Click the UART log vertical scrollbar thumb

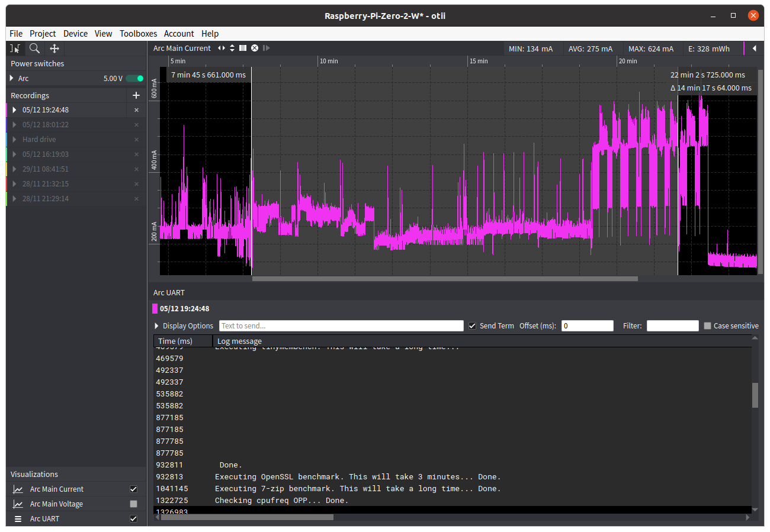(755, 395)
